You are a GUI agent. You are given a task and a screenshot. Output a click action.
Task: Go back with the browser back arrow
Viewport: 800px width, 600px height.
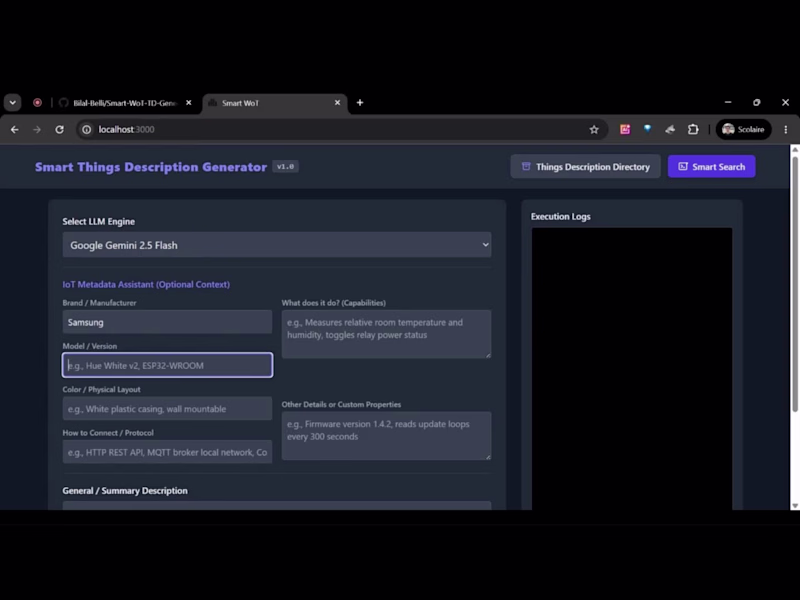pos(15,130)
